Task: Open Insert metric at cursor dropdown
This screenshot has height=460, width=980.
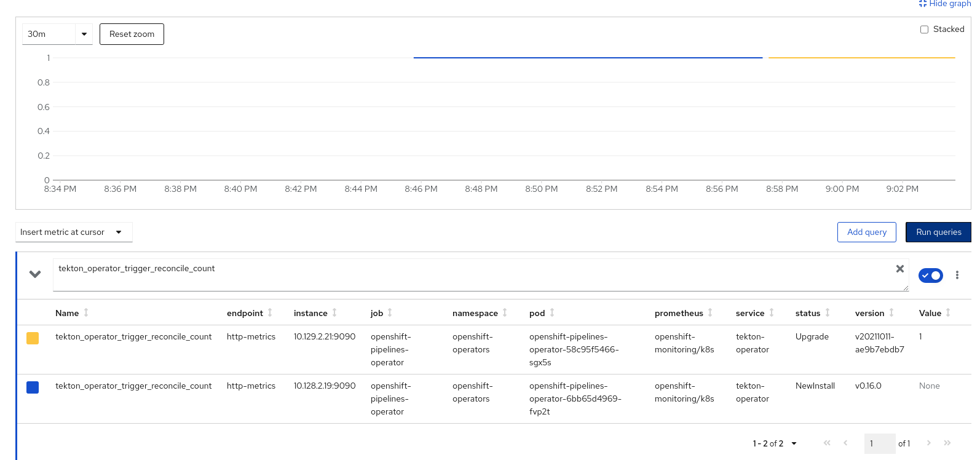Action: (73, 232)
